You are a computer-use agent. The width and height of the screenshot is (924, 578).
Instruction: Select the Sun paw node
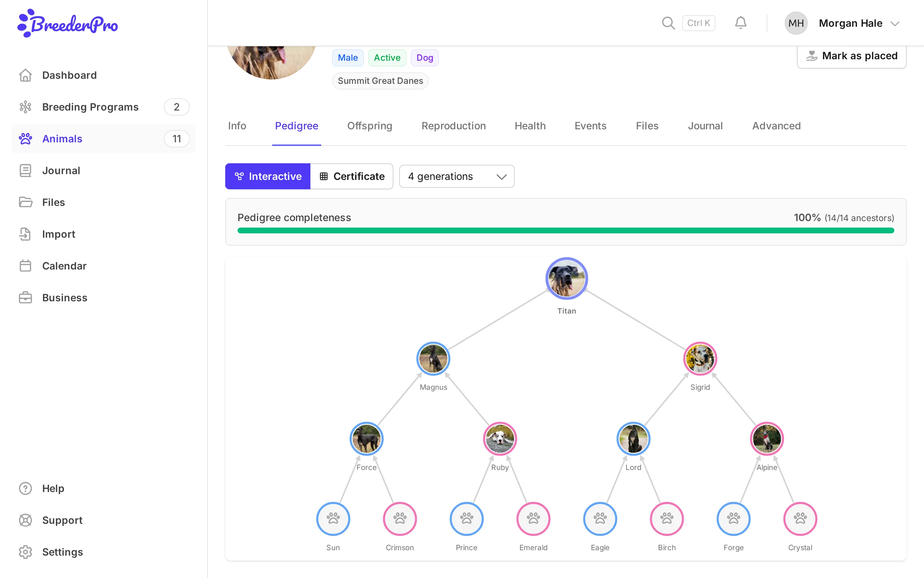coord(333,519)
